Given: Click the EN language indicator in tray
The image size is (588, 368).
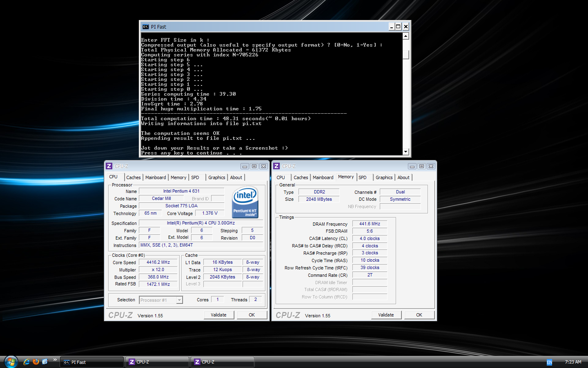Looking at the screenshot, I should pyautogui.click(x=549, y=362).
